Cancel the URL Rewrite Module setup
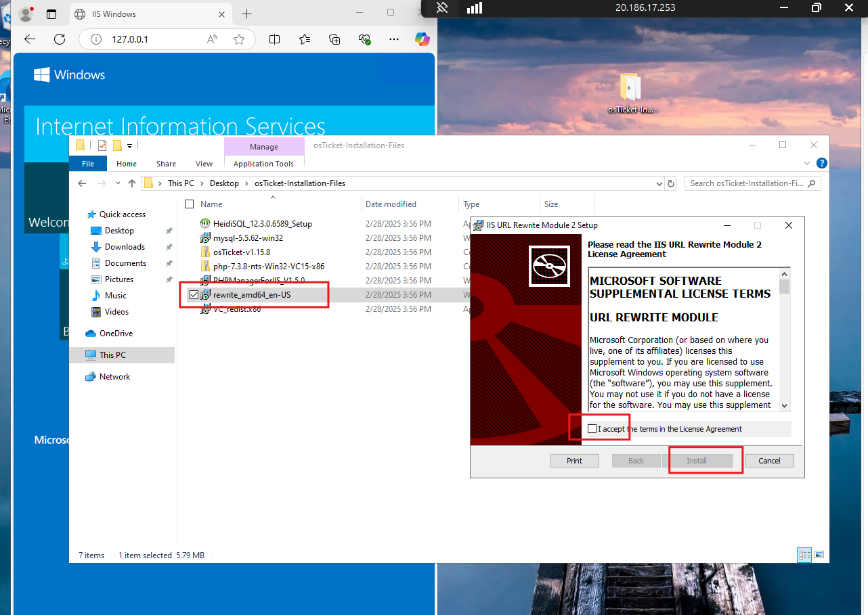The image size is (868, 615). pos(769,461)
